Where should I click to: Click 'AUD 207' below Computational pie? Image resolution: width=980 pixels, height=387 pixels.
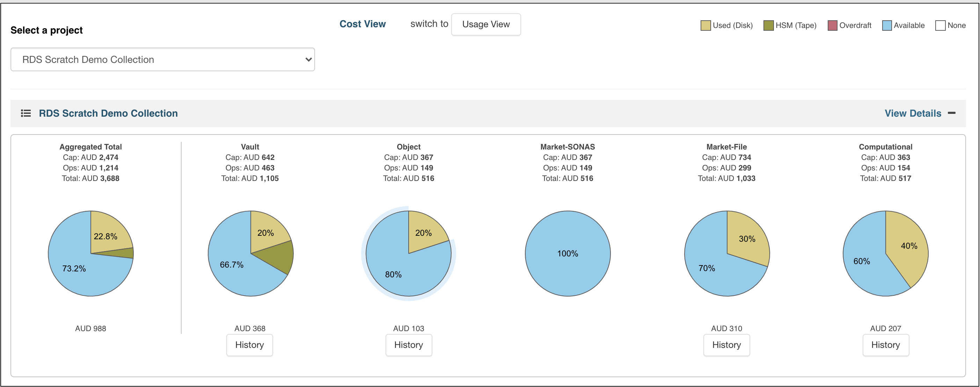pyautogui.click(x=886, y=328)
